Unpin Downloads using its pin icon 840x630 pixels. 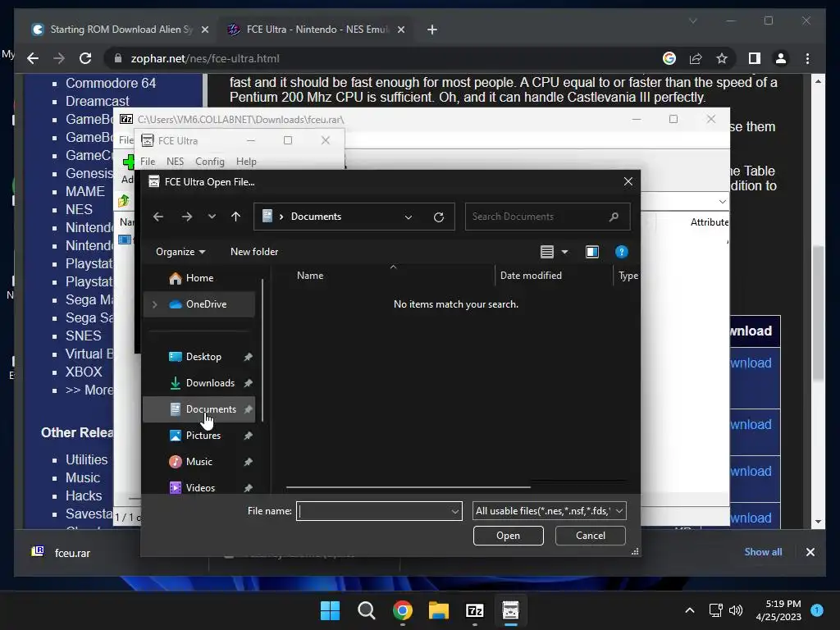click(248, 383)
